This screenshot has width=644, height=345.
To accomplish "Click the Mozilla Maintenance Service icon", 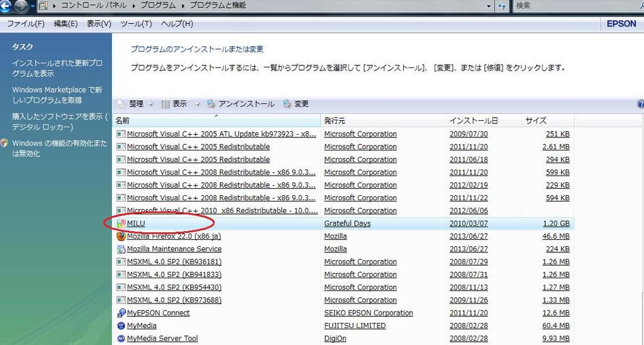I will (121, 249).
